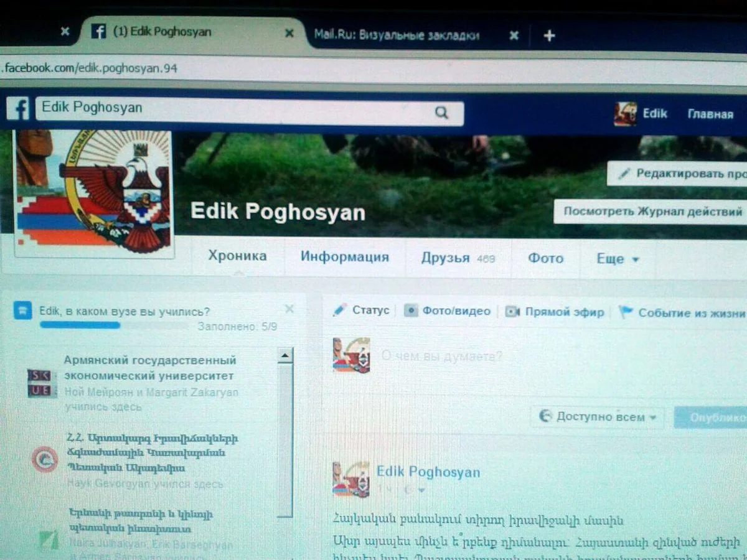The image size is (747, 560).
Task: Dismiss the university question prompt
Action: pyautogui.click(x=289, y=309)
